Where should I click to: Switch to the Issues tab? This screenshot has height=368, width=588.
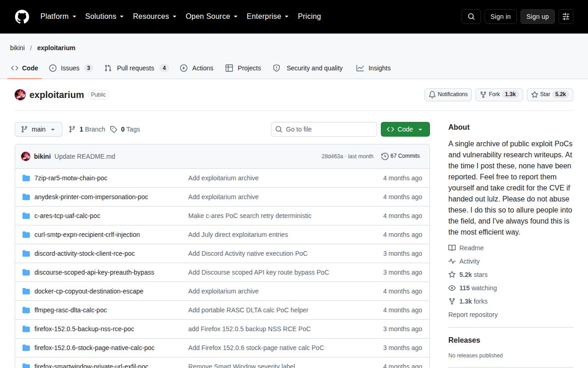tap(71, 68)
